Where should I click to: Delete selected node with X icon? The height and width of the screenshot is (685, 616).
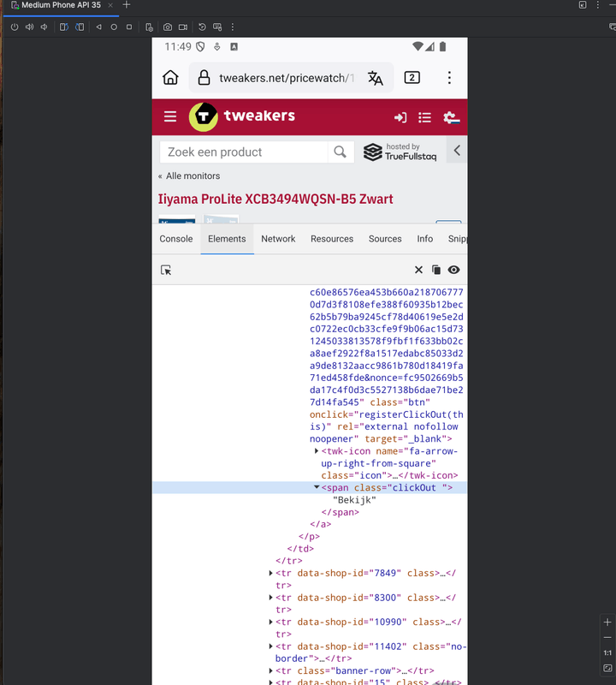418,270
